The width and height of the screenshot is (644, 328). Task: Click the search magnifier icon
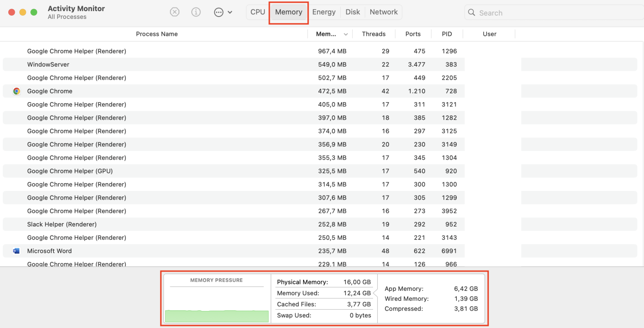click(471, 12)
